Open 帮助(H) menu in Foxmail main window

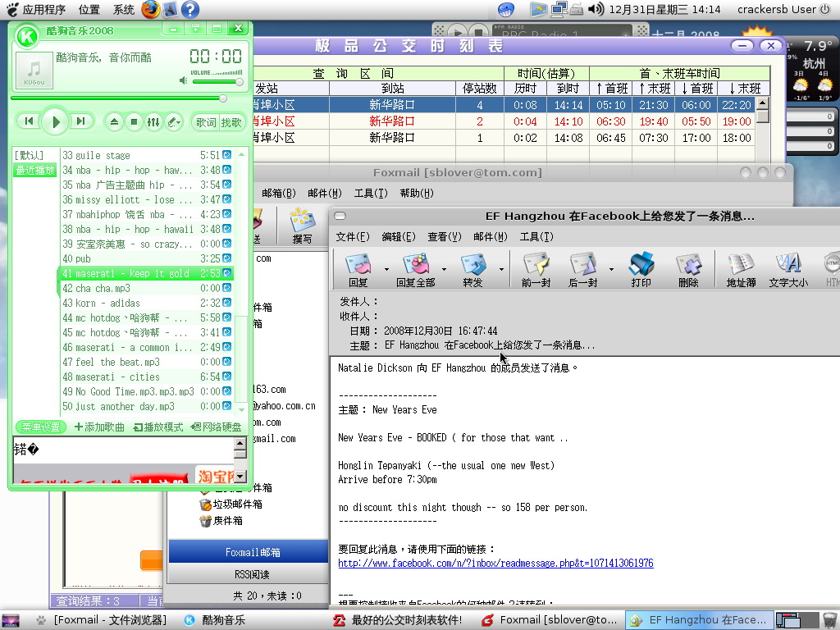point(417,194)
